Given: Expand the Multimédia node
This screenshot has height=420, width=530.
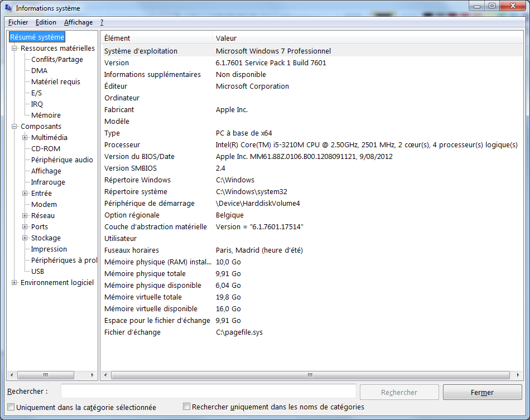Looking at the screenshot, I should [x=25, y=138].
